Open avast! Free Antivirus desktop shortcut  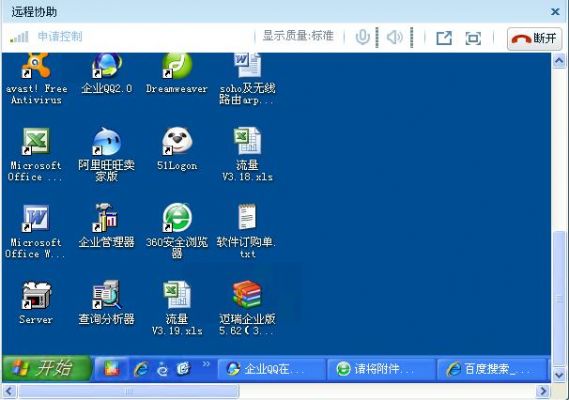[x=36, y=78]
